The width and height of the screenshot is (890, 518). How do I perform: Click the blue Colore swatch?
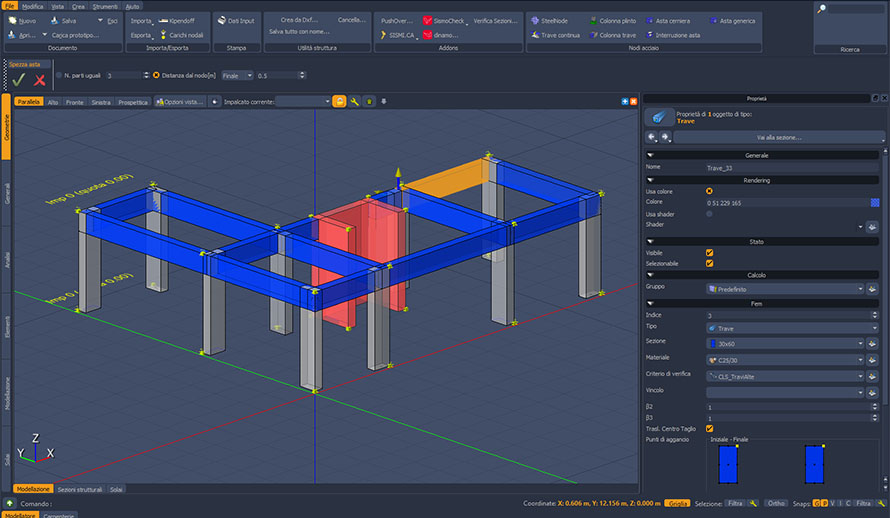[x=875, y=203]
